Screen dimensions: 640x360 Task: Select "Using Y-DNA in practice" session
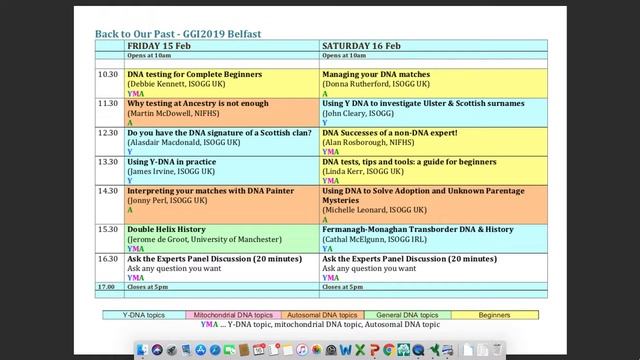pyautogui.click(x=171, y=162)
